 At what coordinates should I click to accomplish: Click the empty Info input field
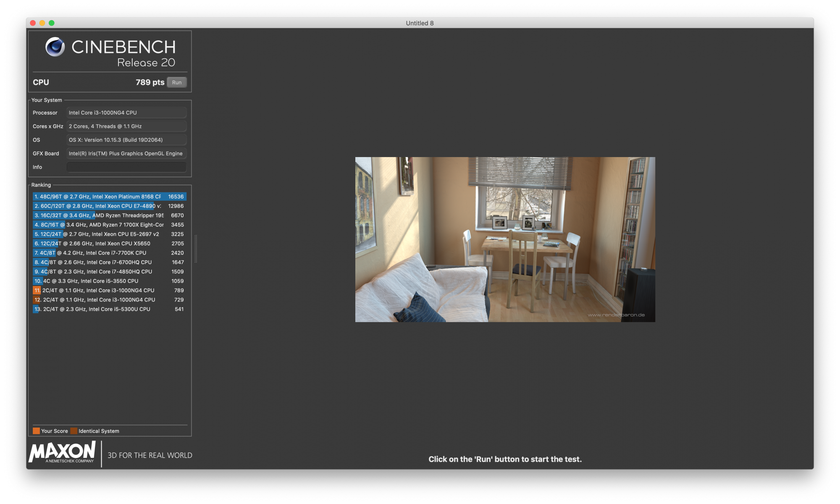[126, 167]
